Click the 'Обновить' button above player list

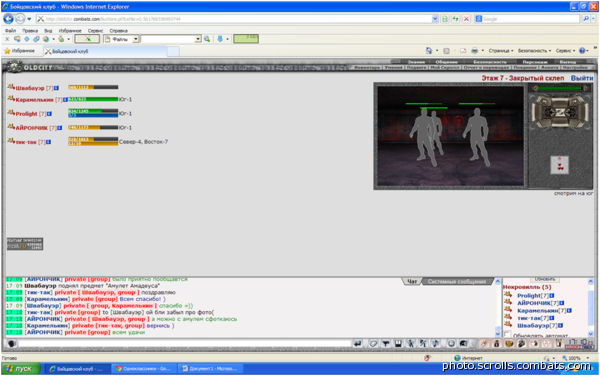point(545,279)
